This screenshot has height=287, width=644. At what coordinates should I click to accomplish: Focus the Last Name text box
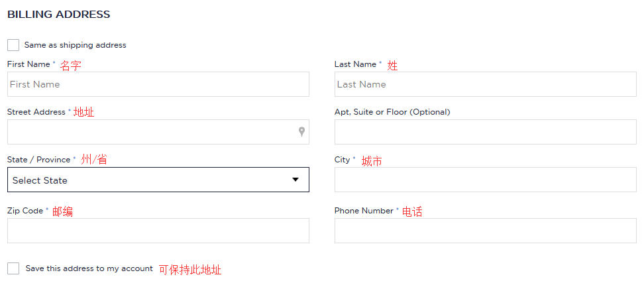point(485,84)
